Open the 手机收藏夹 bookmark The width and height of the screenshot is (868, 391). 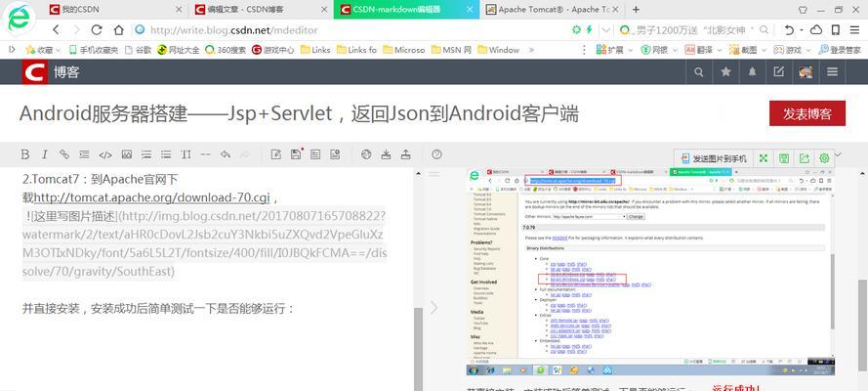(x=94, y=50)
